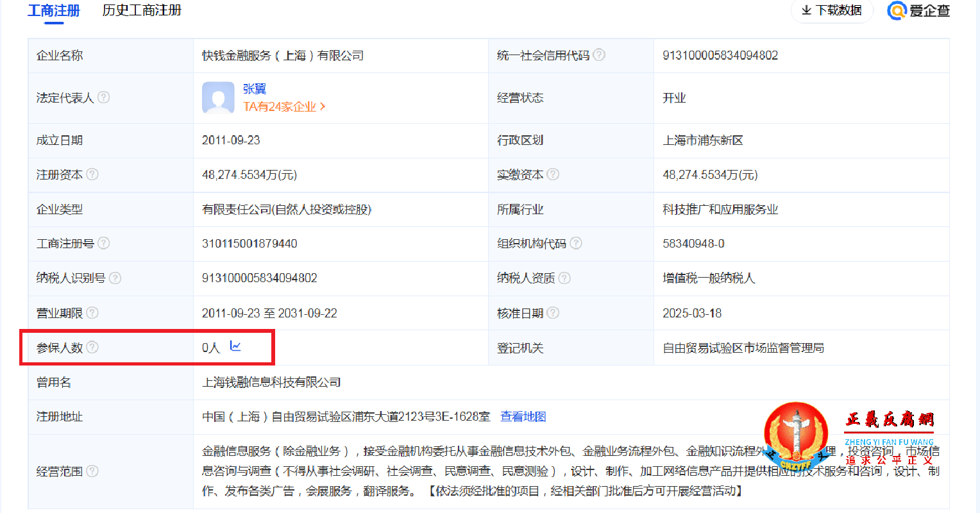Screen dimensions: 980x513
Task: Click help icon beside 营业期限
Action: point(94,312)
